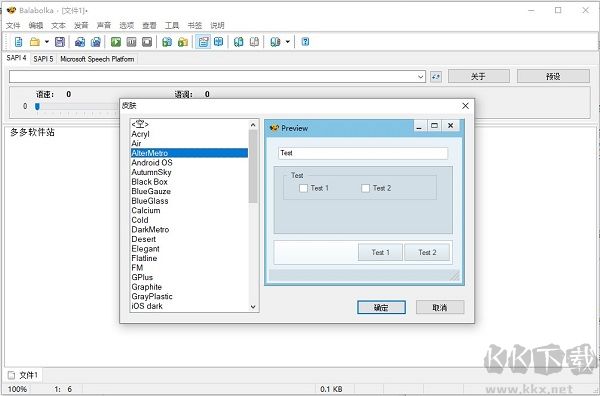The height and width of the screenshot is (396, 600).
Task: Start reading aloud with the green play icon
Action: click(116, 42)
